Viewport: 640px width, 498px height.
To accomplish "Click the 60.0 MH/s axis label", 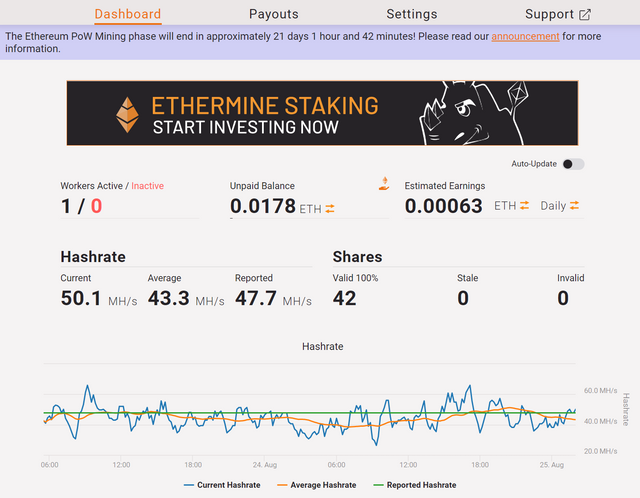I will pos(600,391).
